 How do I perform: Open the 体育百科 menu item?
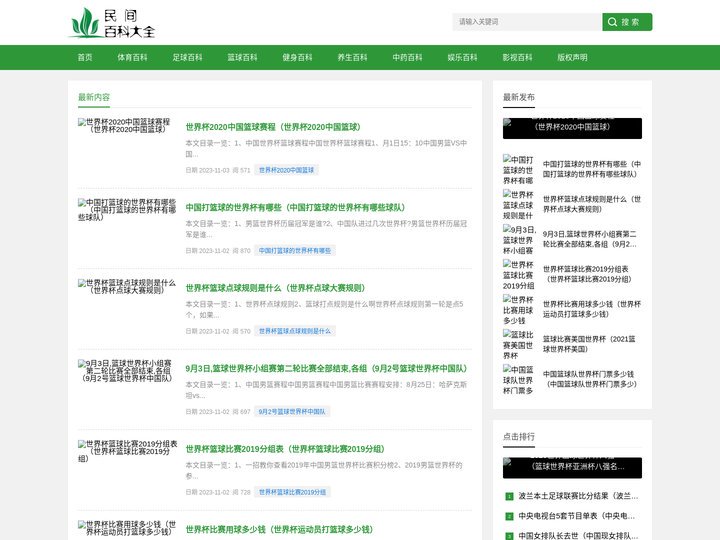tap(132, 57)
